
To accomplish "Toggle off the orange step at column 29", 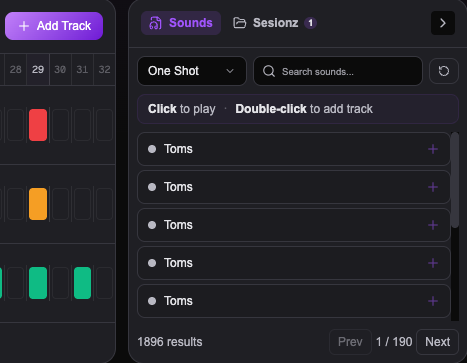I will point(38,204).
